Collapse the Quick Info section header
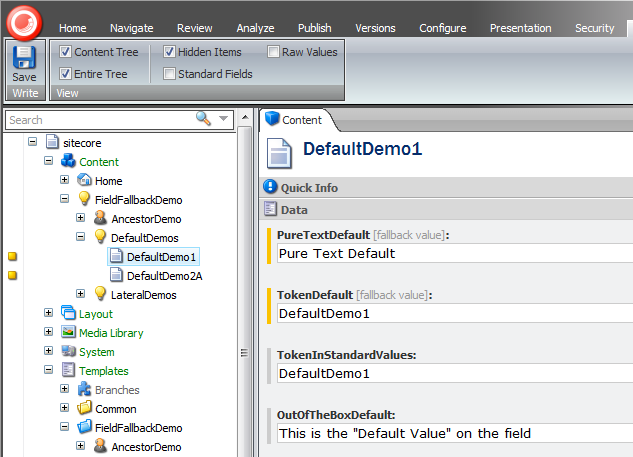This screenshot has height=457, width=633. point(447,187)
